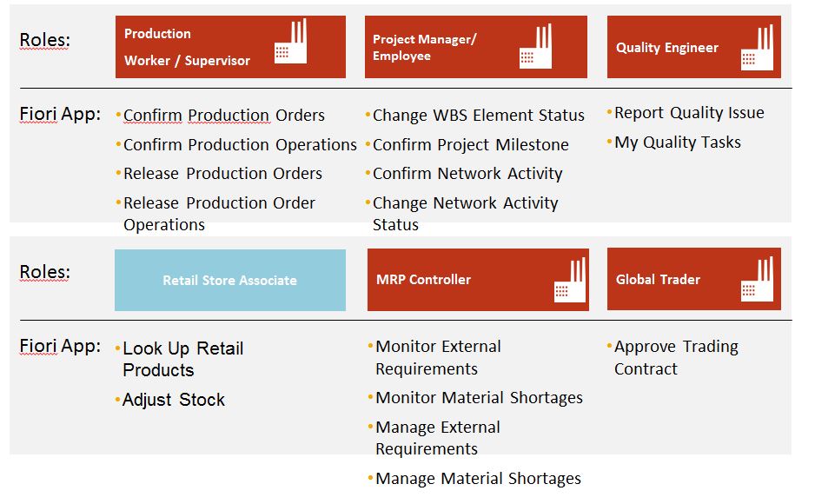
Task: Open Release Production Orders app
Action: (x=222, y=173)
